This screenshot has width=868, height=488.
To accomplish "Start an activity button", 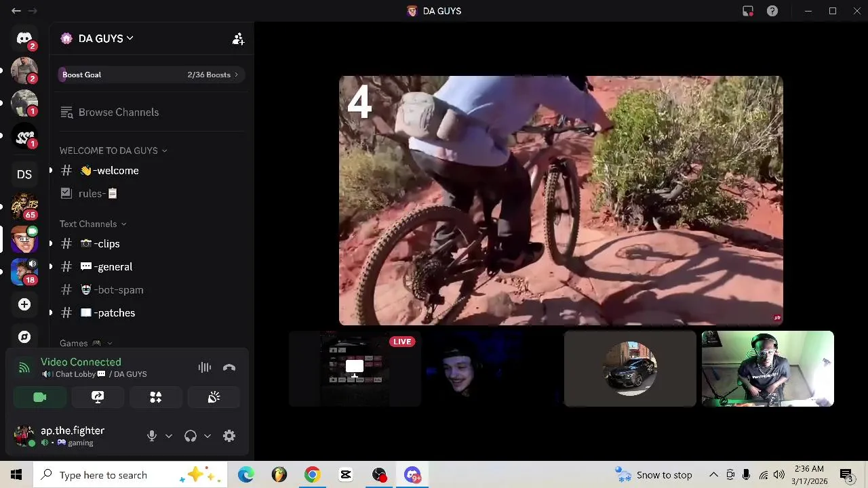I will click(x=156, y=397).
